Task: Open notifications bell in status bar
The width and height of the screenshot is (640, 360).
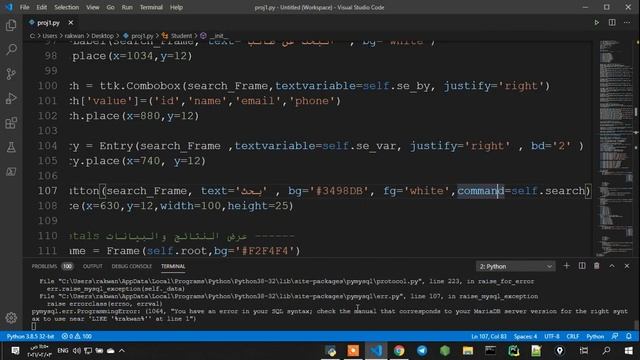Action: tap(629, 336)
